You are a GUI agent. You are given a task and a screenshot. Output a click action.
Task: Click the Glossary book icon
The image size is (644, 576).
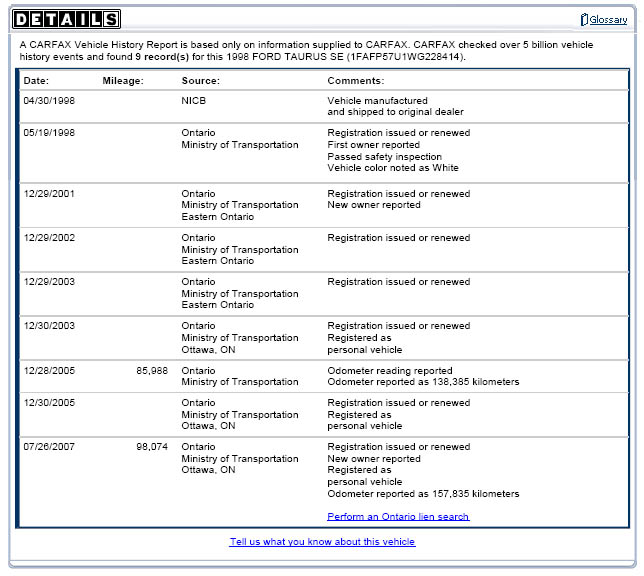coord(584,20)
